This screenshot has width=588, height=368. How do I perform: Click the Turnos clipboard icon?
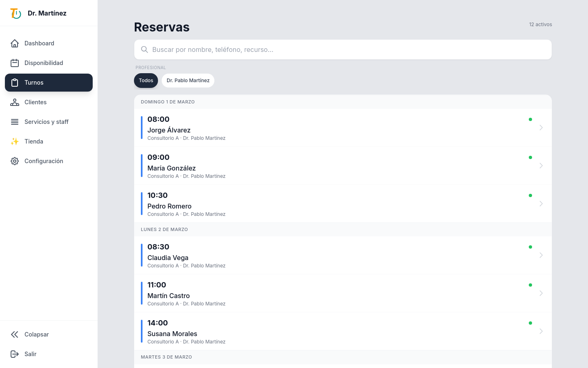(15, 83)
